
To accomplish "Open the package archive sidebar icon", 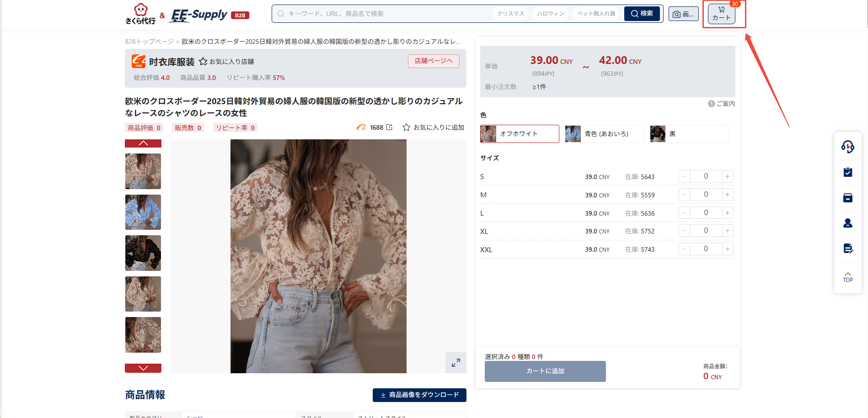I will 847,198.
